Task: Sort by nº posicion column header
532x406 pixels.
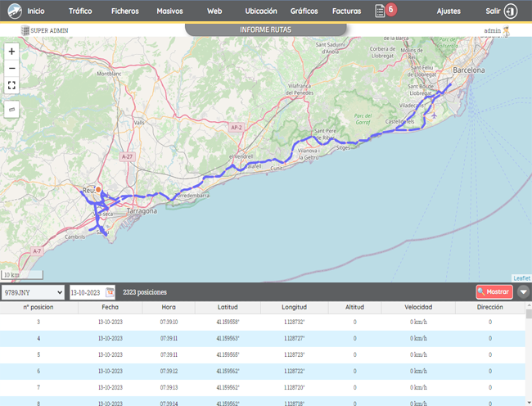Action: pyautogui.click(x=38, y=307)
